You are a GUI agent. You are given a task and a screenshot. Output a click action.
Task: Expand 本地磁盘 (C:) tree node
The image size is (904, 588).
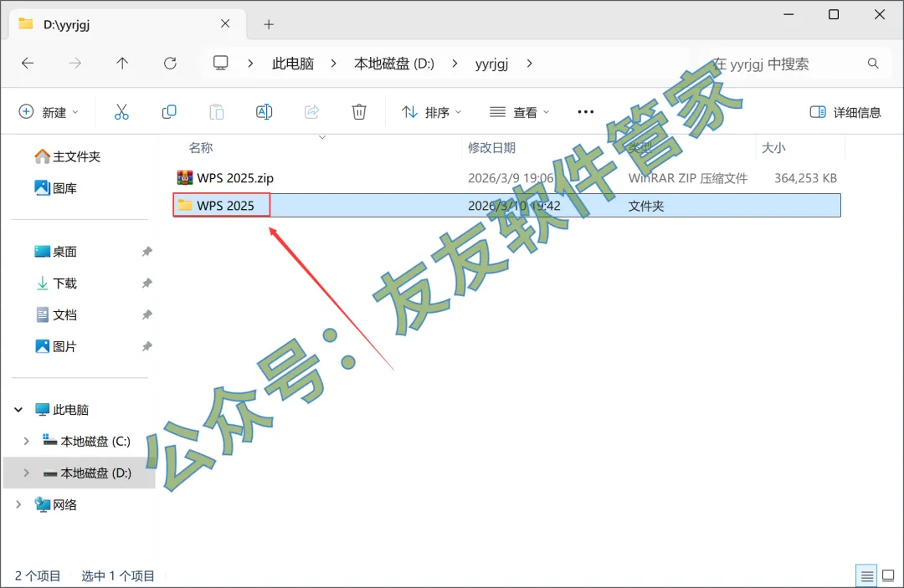27,441
